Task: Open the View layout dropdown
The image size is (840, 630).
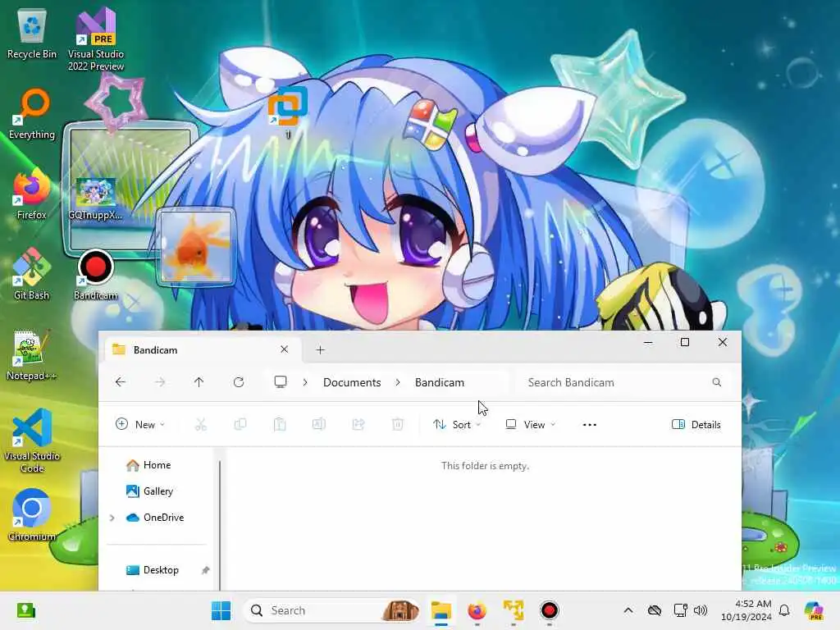Action: pyautogui.click(x=531, y=424)
